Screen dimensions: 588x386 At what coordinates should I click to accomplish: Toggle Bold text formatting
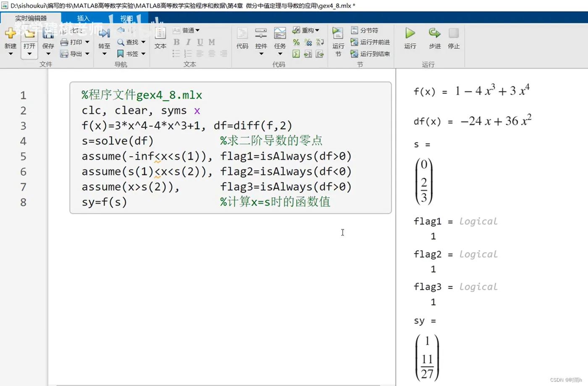pos(176,42)
